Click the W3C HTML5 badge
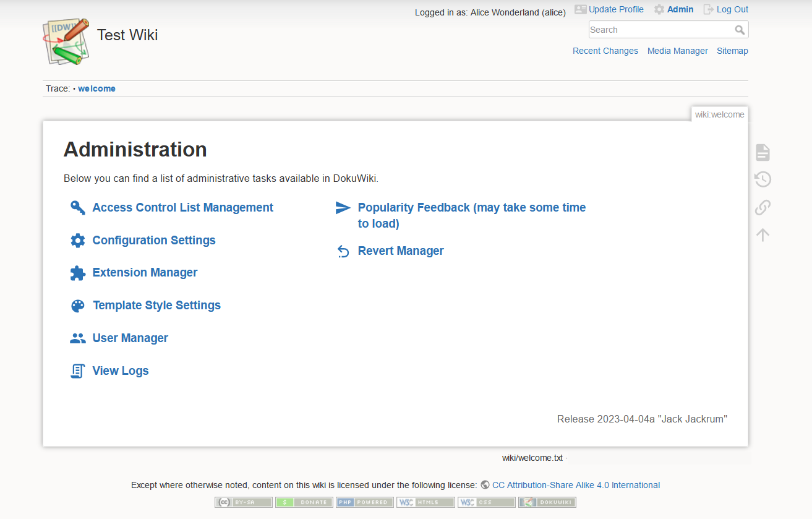Screen dimensions: 812x519 point(425,502)
